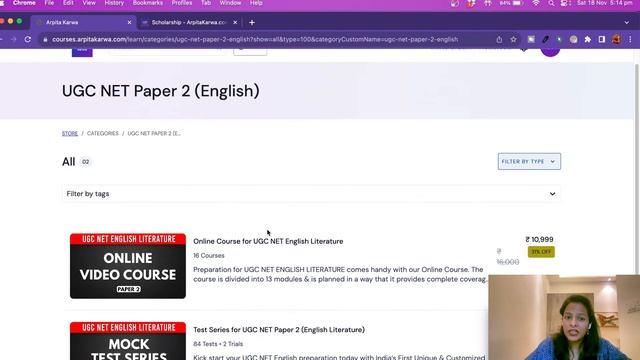Viewport: 640px width, 360px height.
Task: Click the 84 Tests • 2 Trials label
Action: [218, 344]
